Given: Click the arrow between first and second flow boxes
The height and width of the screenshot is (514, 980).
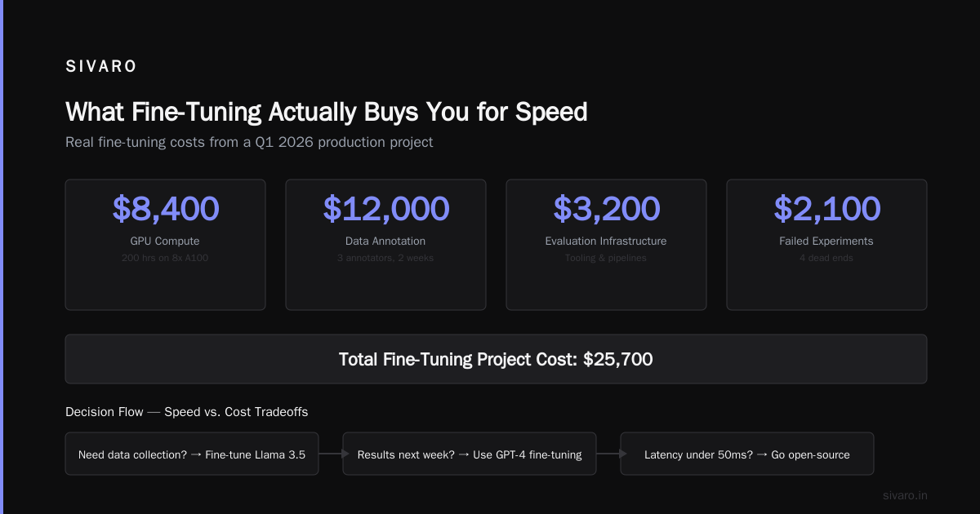Looking at the screenshot, I should click(x=331, y=454).
